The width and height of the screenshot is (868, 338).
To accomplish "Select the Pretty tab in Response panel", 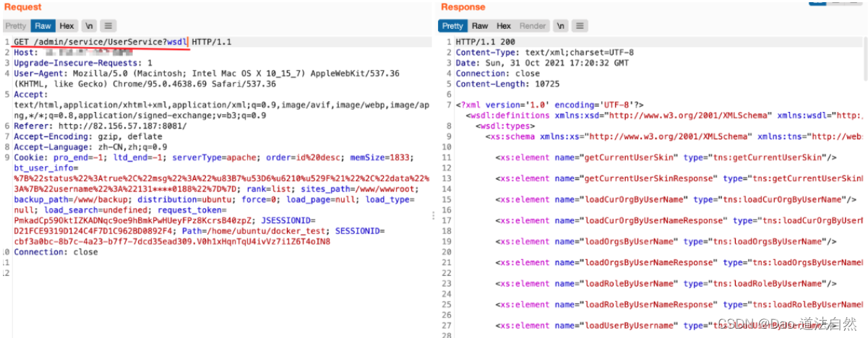I will [x=452, y=26].
